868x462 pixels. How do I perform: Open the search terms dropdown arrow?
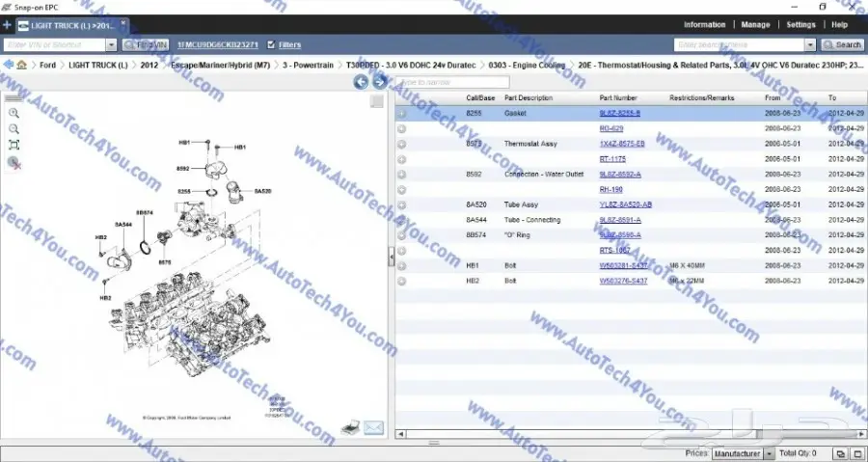tap(810, 44)
